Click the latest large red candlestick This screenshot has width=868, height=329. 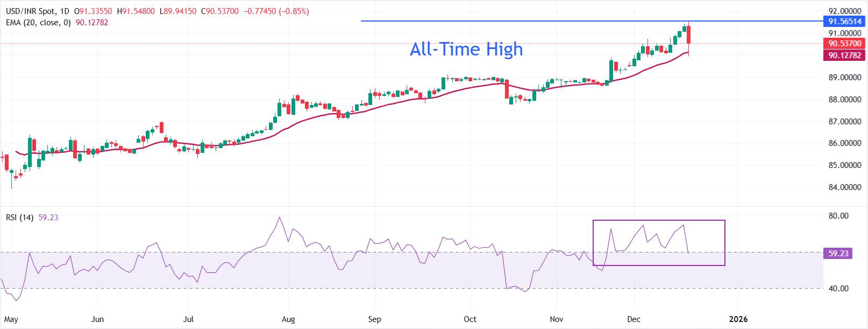689,35
